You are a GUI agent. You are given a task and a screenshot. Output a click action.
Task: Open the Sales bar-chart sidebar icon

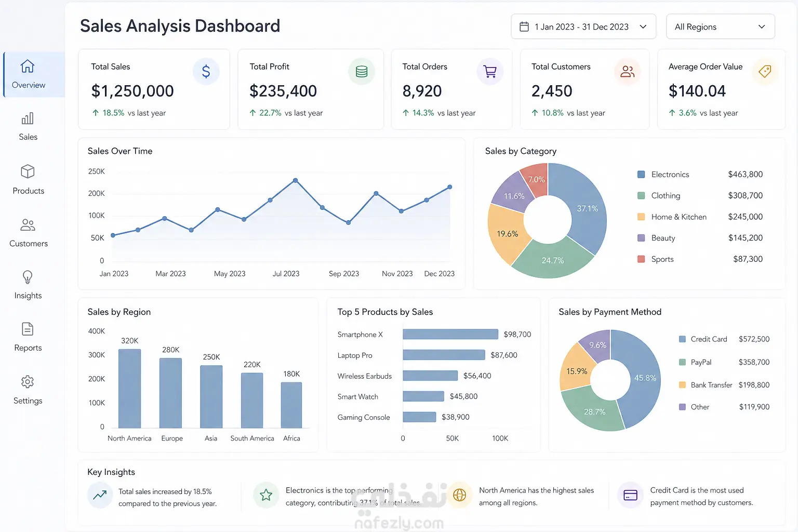tap(28, 118)
